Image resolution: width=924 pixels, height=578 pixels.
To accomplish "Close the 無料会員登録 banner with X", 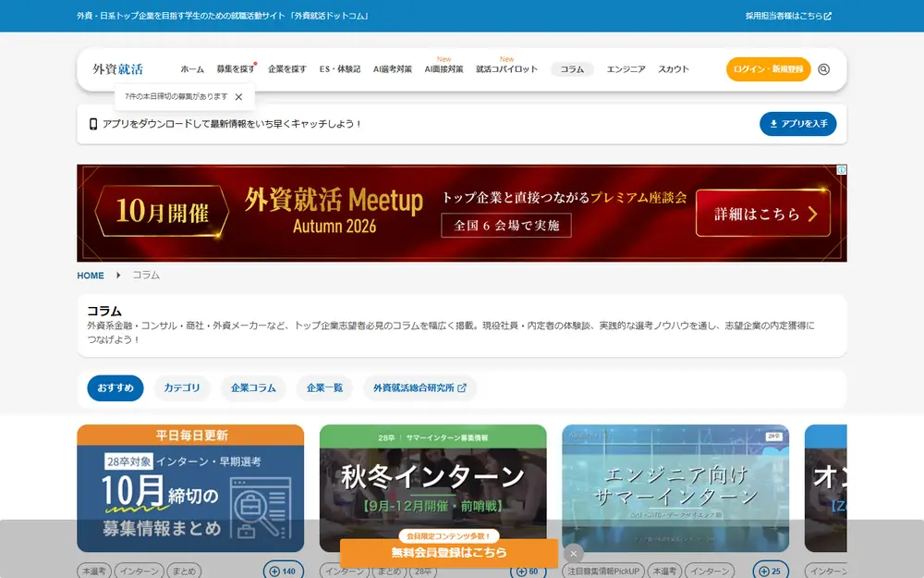I will tap(574, 553).
